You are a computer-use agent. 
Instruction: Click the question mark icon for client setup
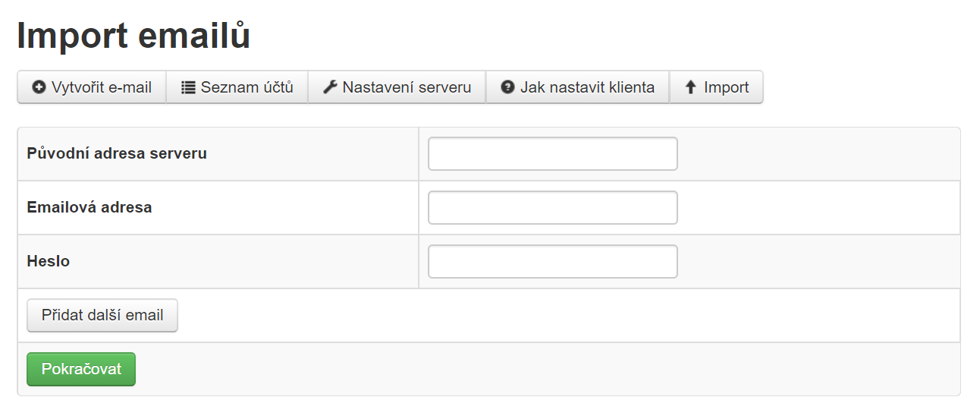(508, 87)
